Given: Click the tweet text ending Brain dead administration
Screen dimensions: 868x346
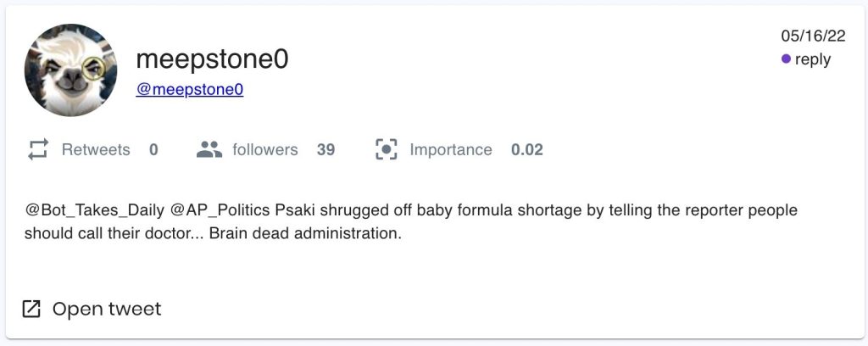Looking at the screenshot, I should coord(339,233).
